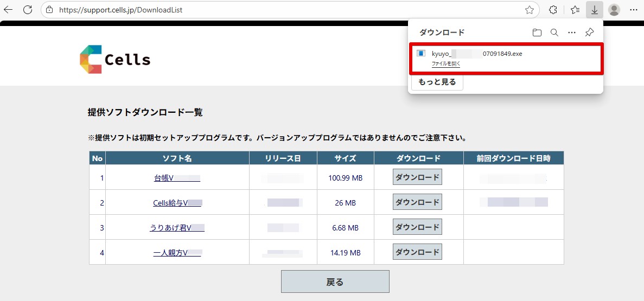Download うりあげ君V with its ダウンロード button

tap(417, 227)
